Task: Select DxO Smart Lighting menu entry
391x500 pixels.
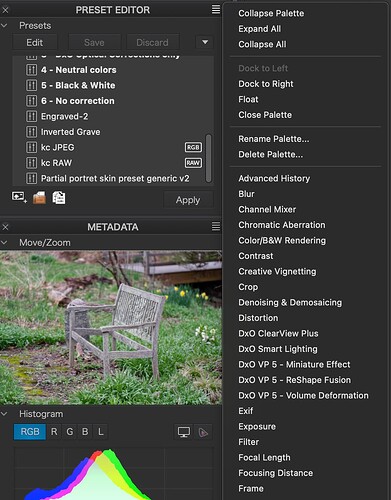Action: [x=278, y=349]
